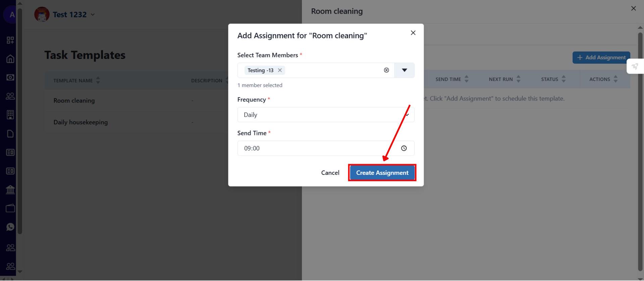Click the home icon in sidebar

[10, 59]
